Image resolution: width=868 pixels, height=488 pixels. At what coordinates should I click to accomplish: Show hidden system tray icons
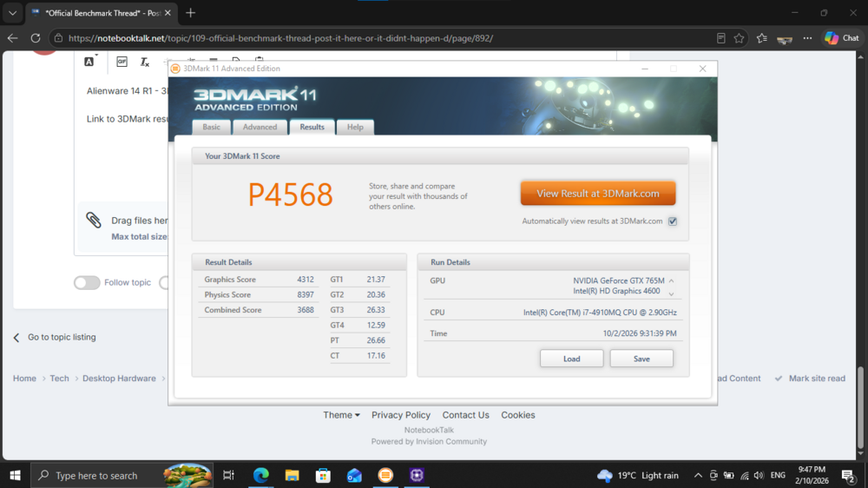point(698,475)
